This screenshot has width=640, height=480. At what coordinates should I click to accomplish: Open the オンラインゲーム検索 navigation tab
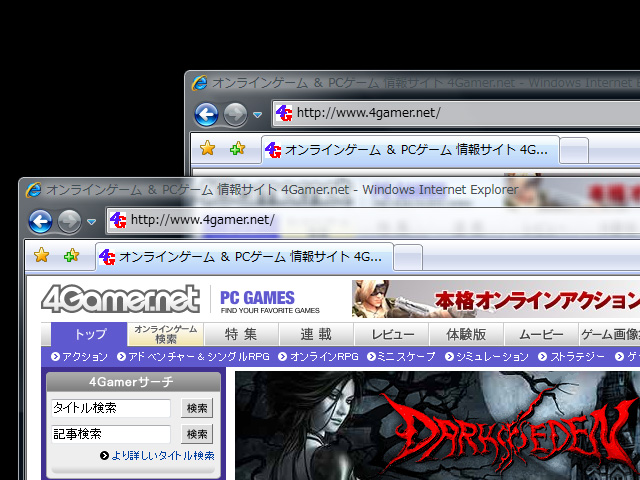[165, 334]
